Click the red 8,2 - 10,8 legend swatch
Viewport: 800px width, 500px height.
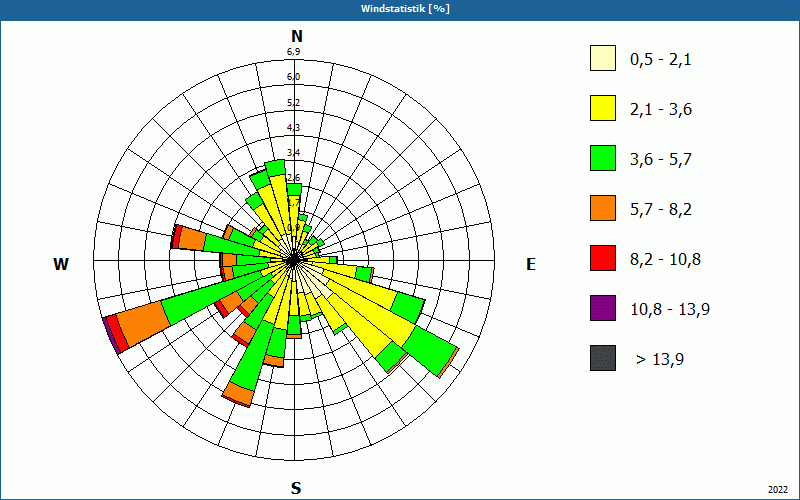(x=603, y=258)
